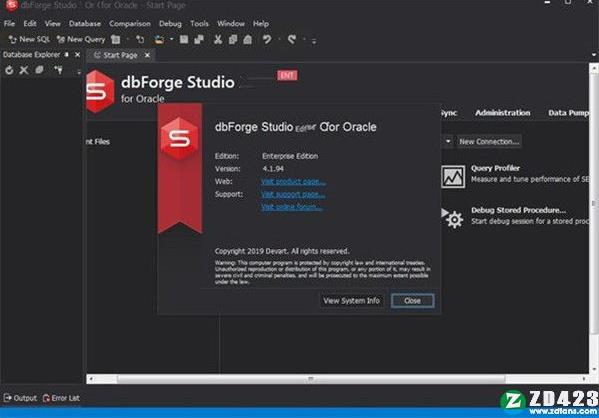This screenshot has width=599, height=418.
Task: Open the document tab list dropdown arrow
Action: [x=594, y=55]
